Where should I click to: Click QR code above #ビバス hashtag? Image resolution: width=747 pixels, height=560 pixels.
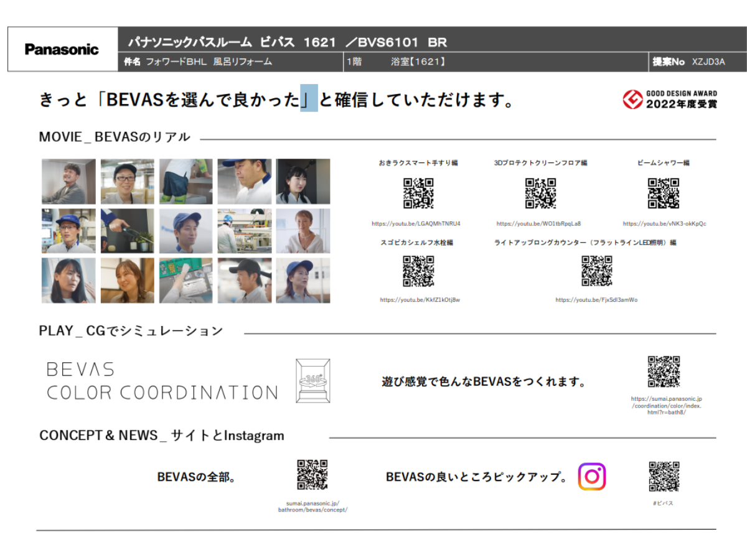pyautogui.click(x=664, y=477)
